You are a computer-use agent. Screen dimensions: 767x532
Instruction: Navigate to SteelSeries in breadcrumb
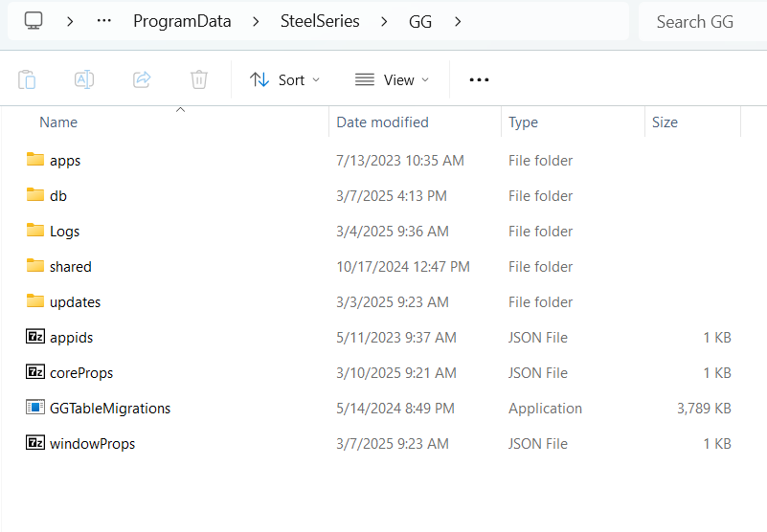click(320, 21)
